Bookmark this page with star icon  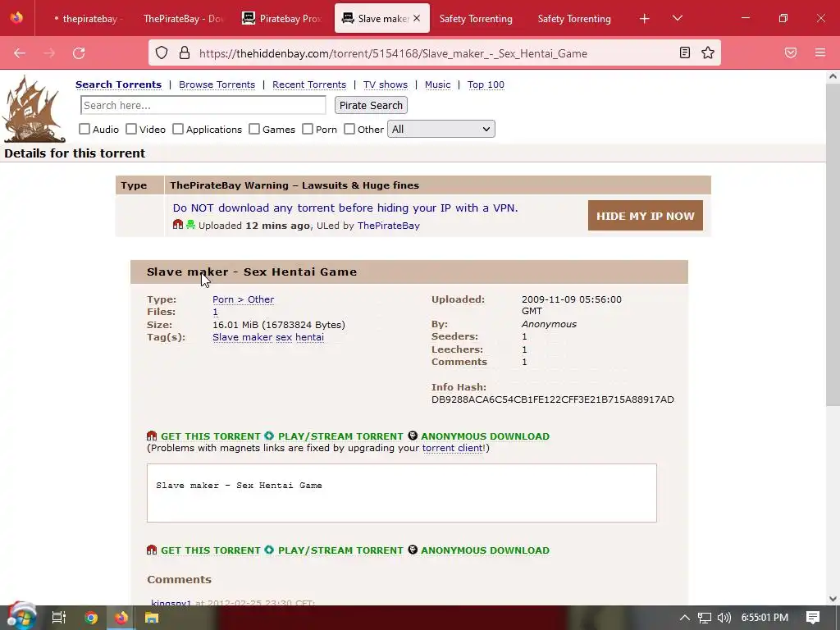(x=708, y=52)
